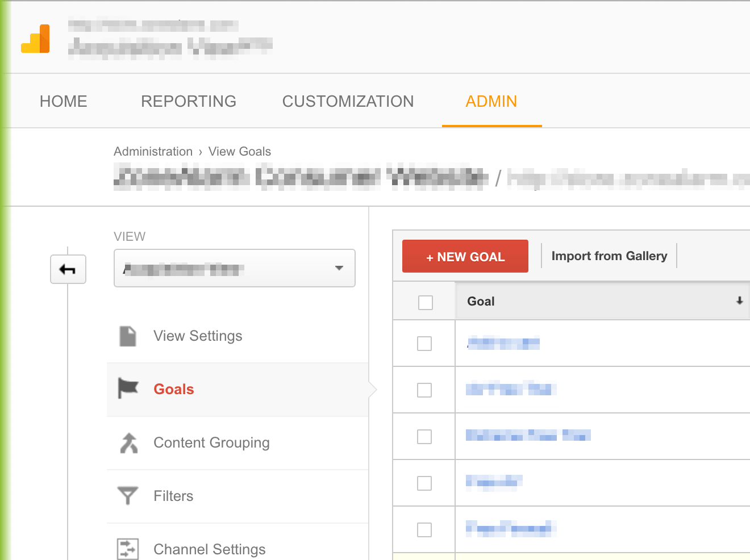Image resolution: width=750 pixels, height=560 pixels.
Task: Open the Reporting tab
Action: click(x=189, y=101)
